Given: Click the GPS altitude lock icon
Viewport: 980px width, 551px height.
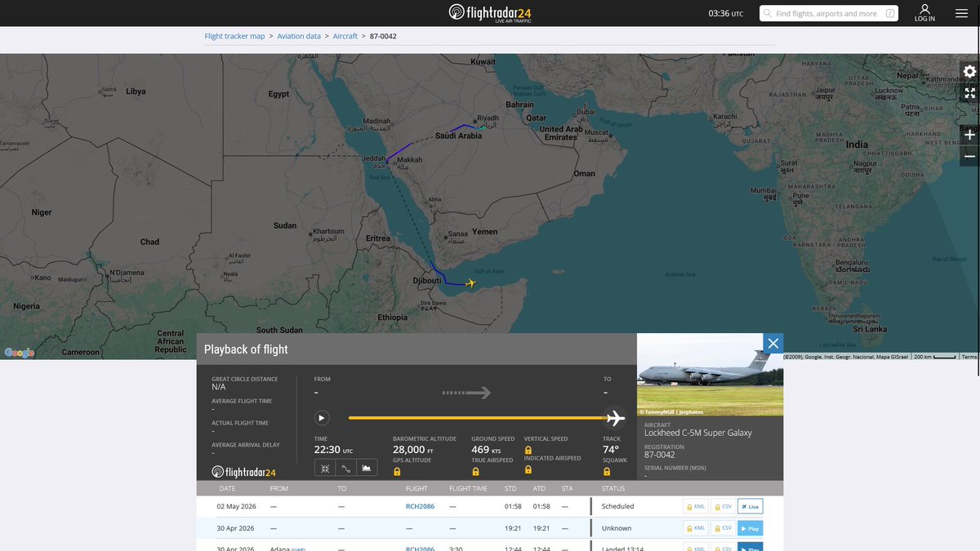Looking at the screenshot, I should (397, 472).
